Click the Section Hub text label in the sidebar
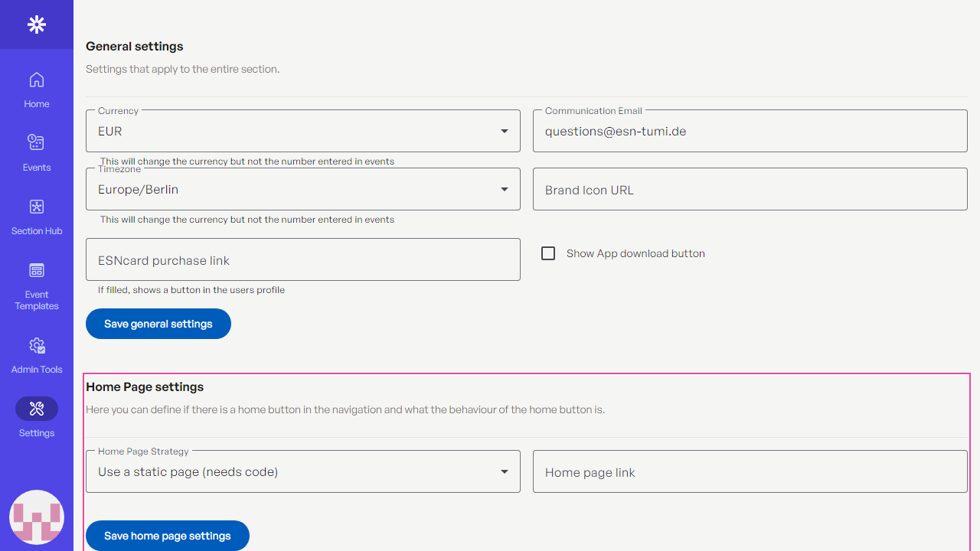 tap(36, 231)
